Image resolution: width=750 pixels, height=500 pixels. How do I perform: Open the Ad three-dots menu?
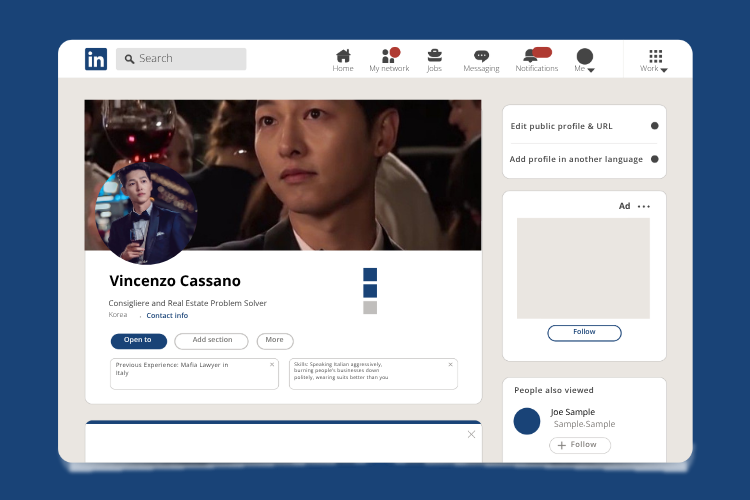[644, 207]
